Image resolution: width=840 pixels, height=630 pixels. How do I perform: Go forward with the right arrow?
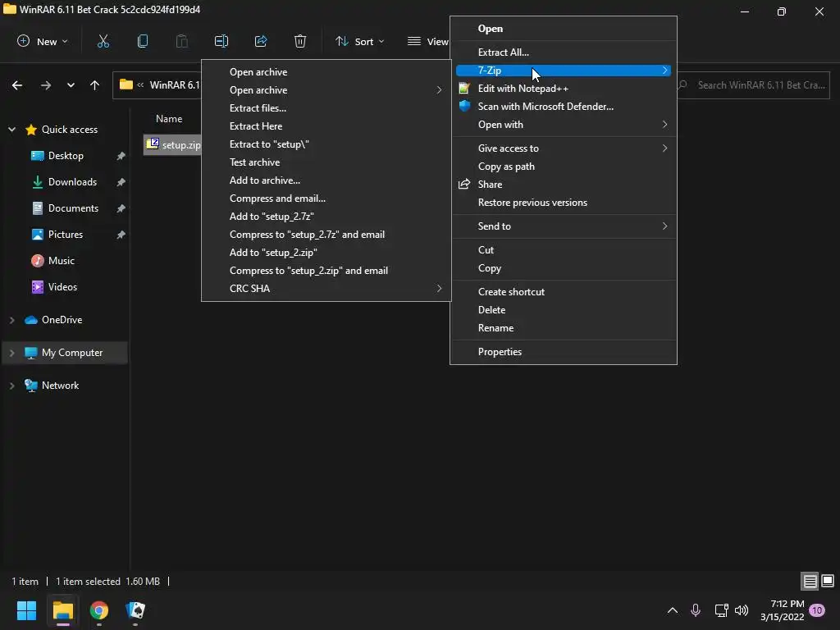(x=46, y=85)
